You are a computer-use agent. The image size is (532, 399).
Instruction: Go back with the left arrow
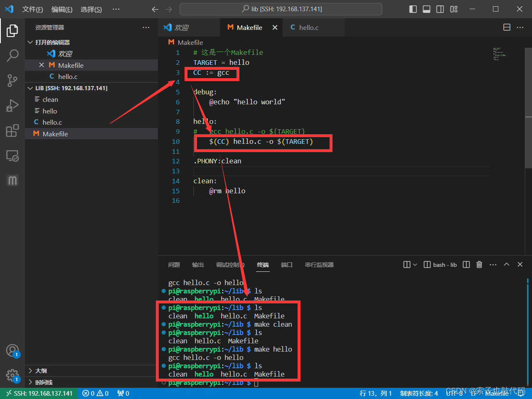(x=155, y=9)
